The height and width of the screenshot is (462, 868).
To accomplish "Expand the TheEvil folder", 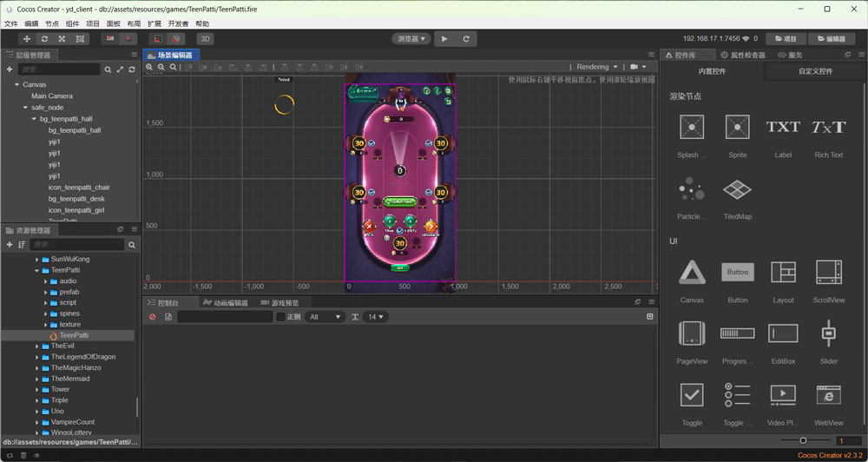I will coord(37,346).
